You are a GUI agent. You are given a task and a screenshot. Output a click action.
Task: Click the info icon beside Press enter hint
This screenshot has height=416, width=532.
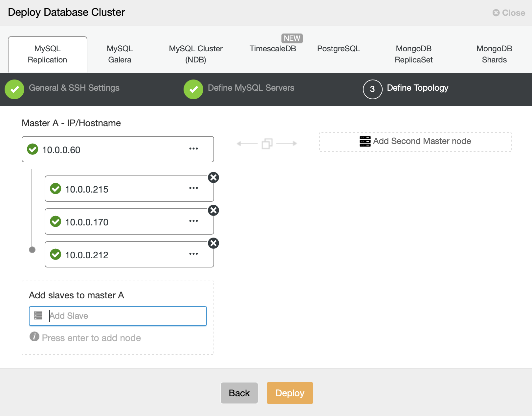[34, 336]
